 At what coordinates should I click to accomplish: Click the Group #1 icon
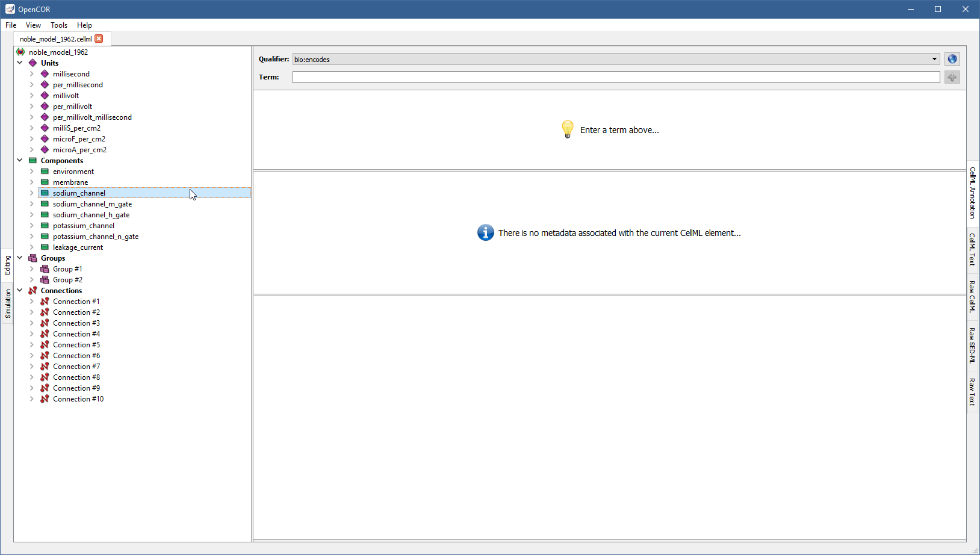point(45,269)
